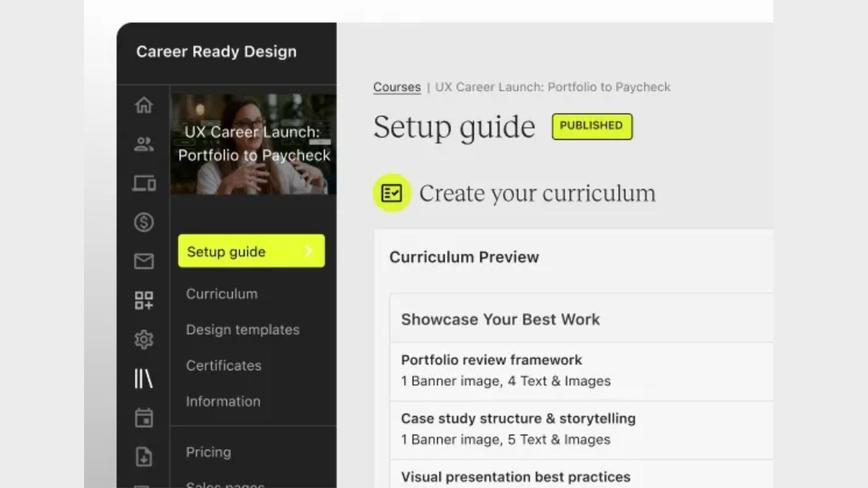868x488 pixels.
Task: Click breadcrumb text UX Career Launch: Portfolio to Paycheck
Action: pyautogui.click(x=552, y=87)
